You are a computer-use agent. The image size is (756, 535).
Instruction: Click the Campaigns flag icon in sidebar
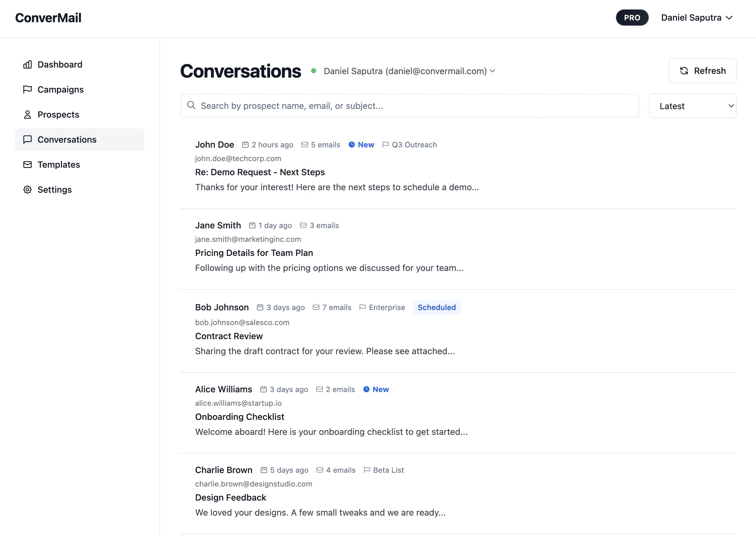(x=27, y=89)
